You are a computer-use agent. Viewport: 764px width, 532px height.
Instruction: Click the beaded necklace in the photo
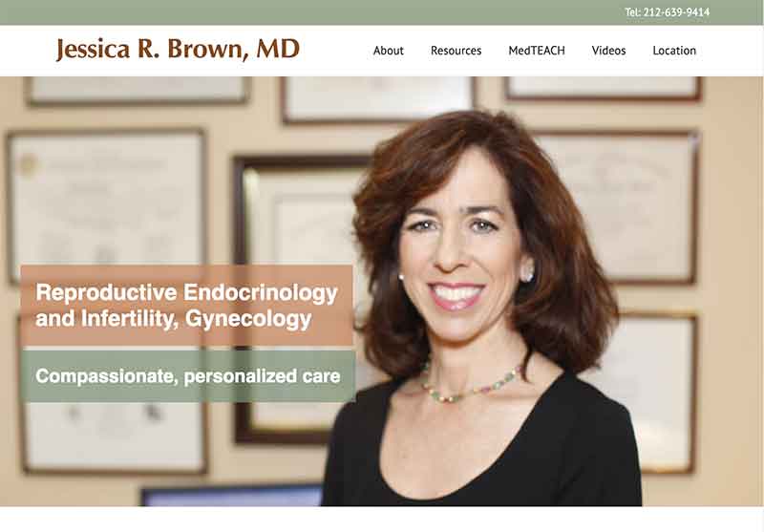(470, 386)
